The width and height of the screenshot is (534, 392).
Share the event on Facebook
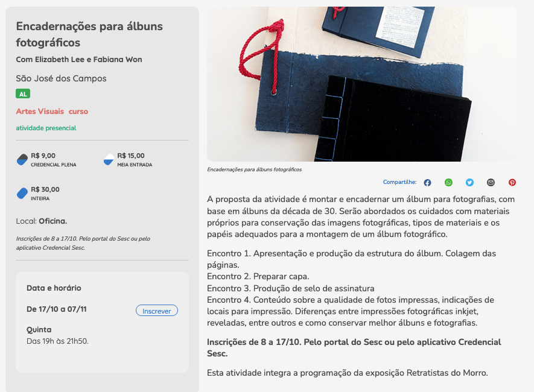pyautogui.click(x=427, y=182)
